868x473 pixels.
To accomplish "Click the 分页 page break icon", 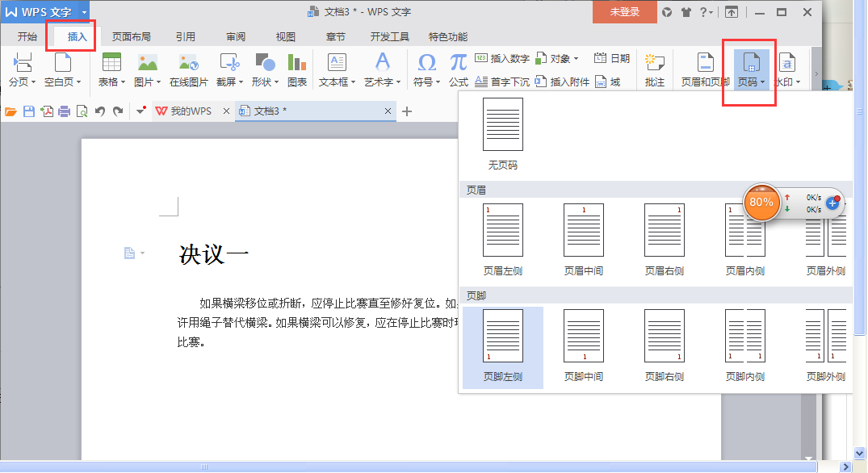I will coord(22,62).
